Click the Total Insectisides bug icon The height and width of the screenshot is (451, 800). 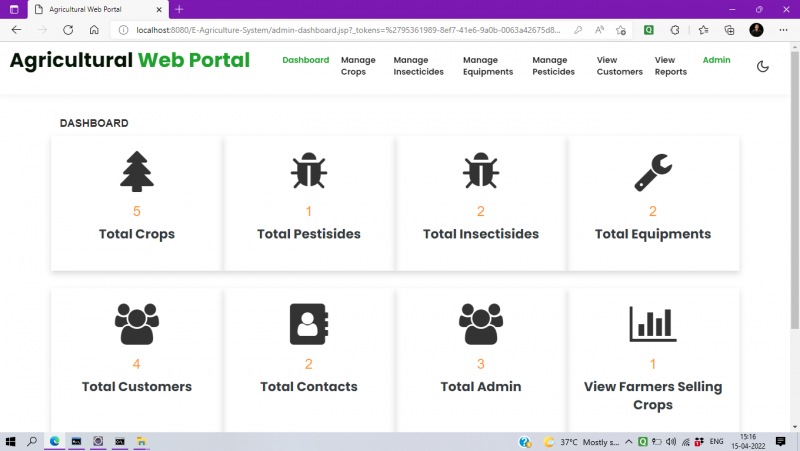[481, 171]
